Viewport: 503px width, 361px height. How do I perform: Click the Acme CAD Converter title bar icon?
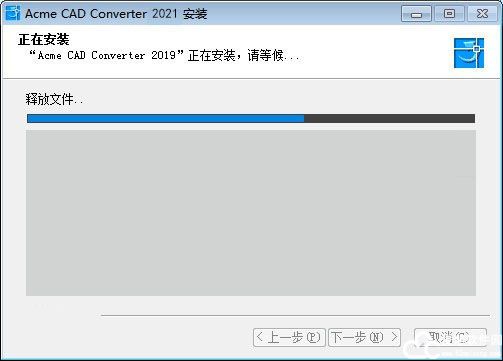[x=13, y=13]
